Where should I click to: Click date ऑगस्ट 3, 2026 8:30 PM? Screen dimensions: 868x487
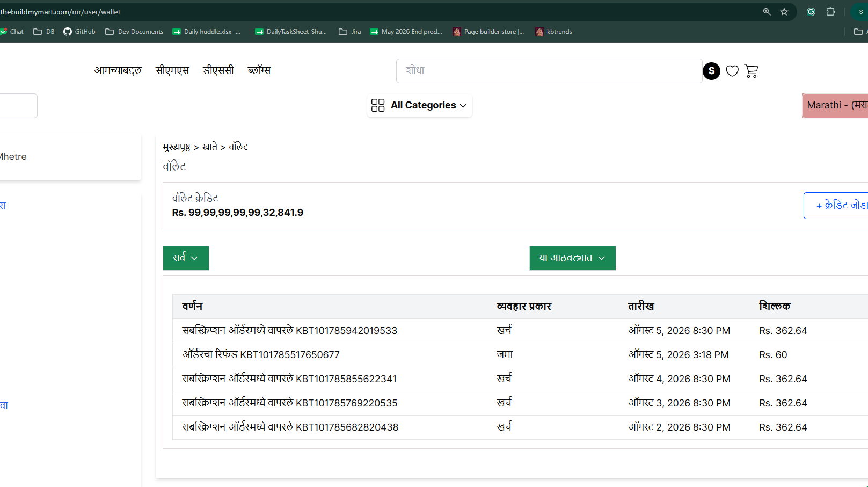[x=679, y=403]
